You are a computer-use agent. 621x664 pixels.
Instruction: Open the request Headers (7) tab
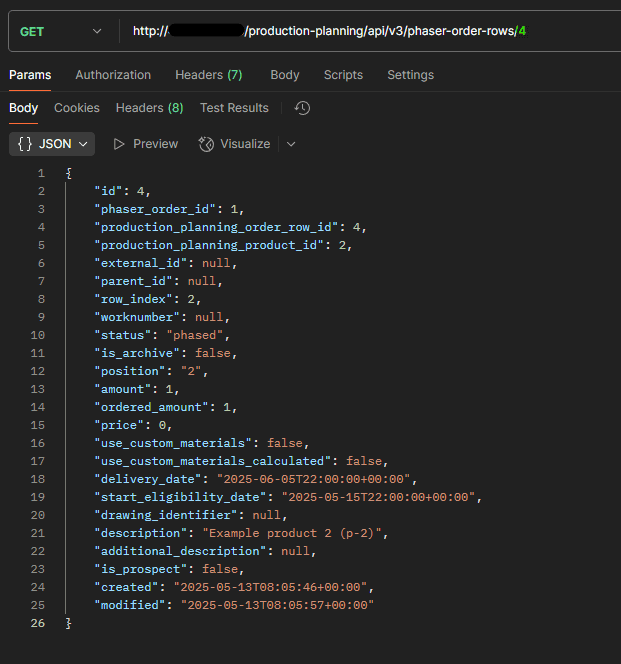point(209,75)
